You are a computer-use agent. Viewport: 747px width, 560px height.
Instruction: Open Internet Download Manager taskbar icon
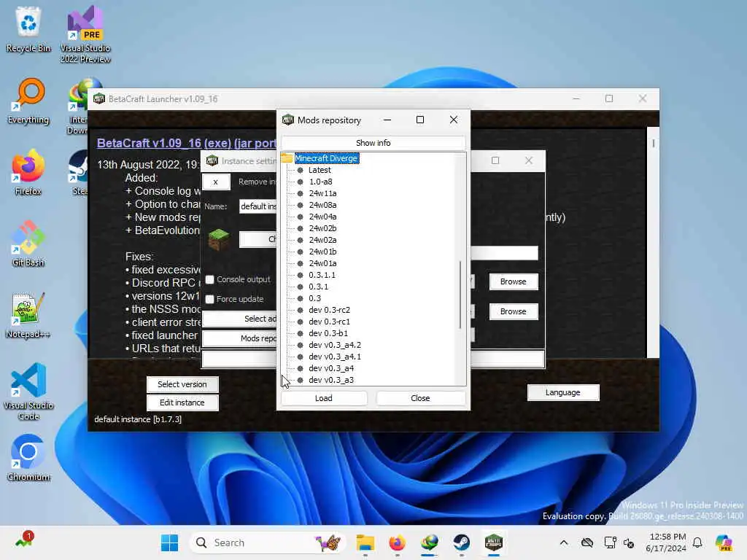click(x=430, y=542)
